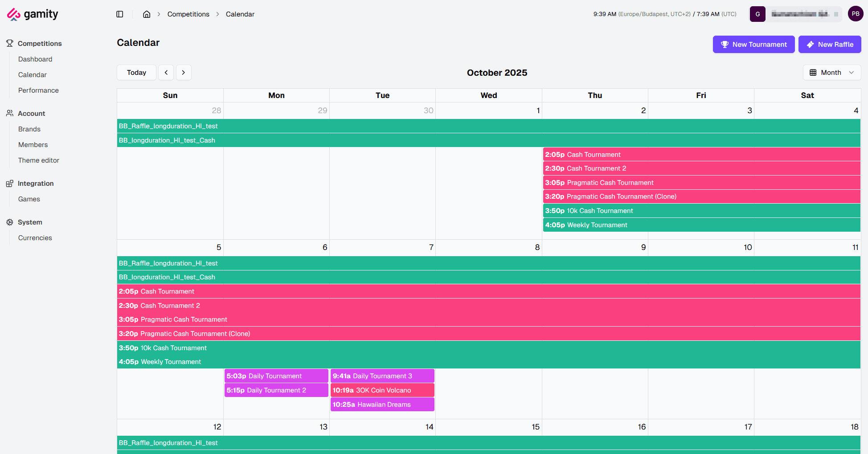Expand the Competitions breadcrumb menu
Viewport: 868px width, 454px height.
click(188, 14)
